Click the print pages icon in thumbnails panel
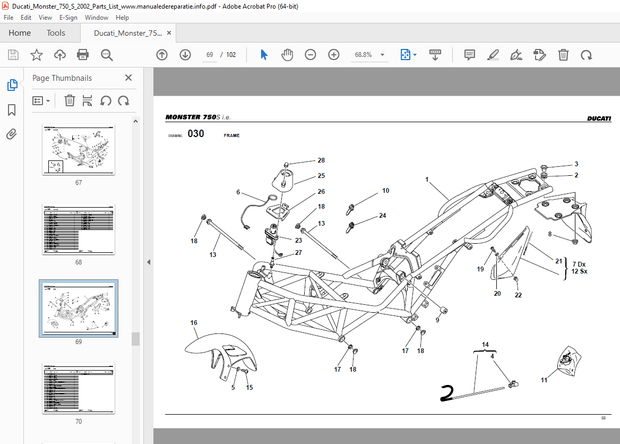Screen dimensions: 620x444 tap(87, 100)
